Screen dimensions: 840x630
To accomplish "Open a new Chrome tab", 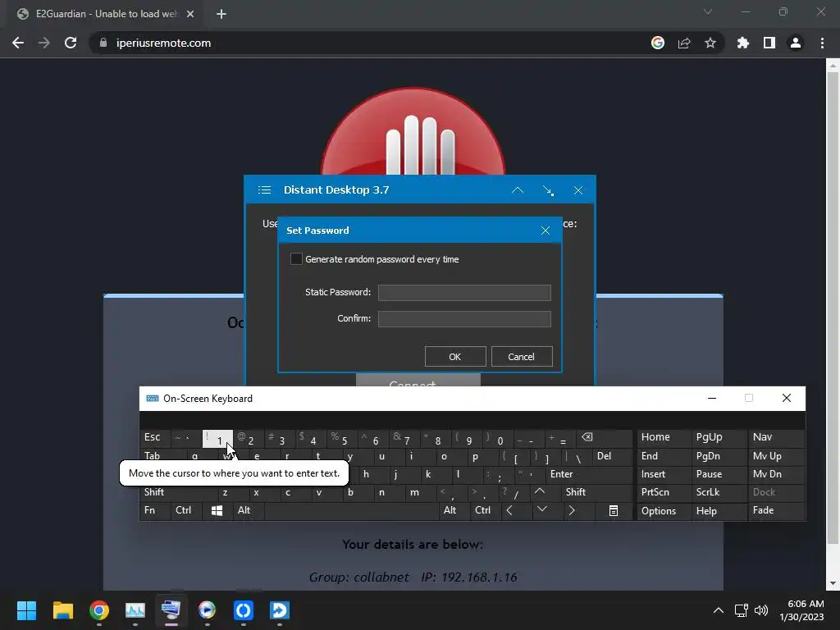I will pos(221,14).
